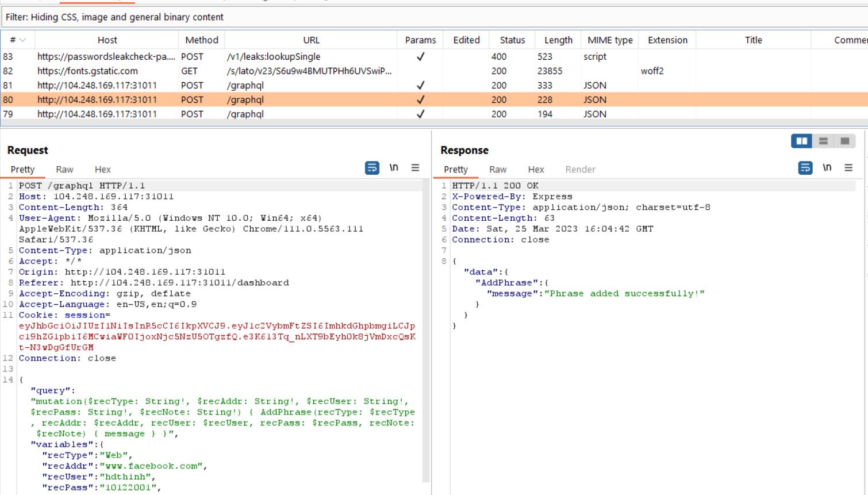
Task: Show \n characters in the Response editor
Action: click(x=827, y=167)
